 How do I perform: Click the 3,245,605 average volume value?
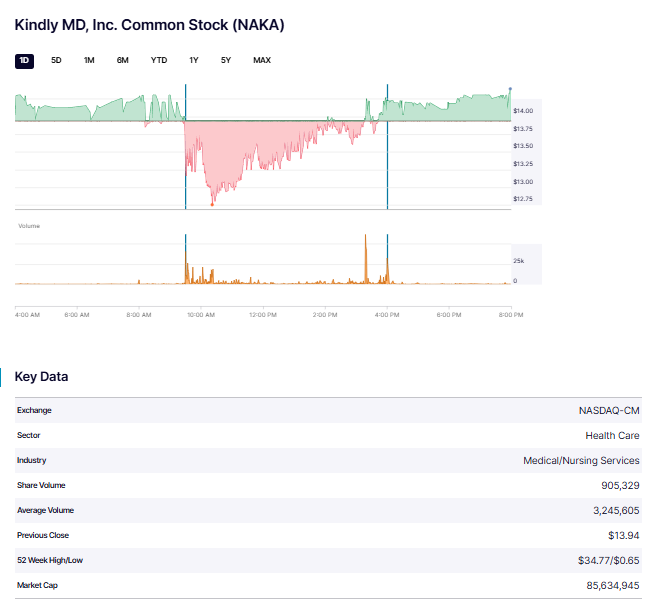pyautogui.click(x=616, y=510)
